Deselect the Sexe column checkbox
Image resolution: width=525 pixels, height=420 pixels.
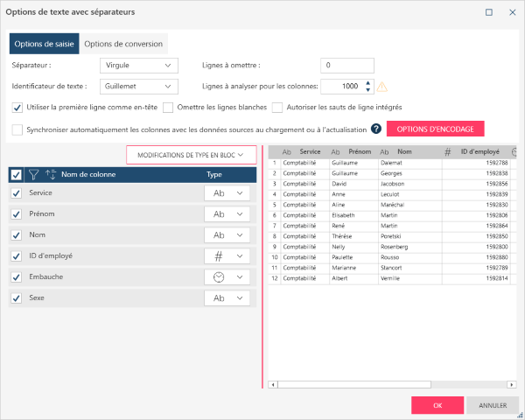click(16, 297)
